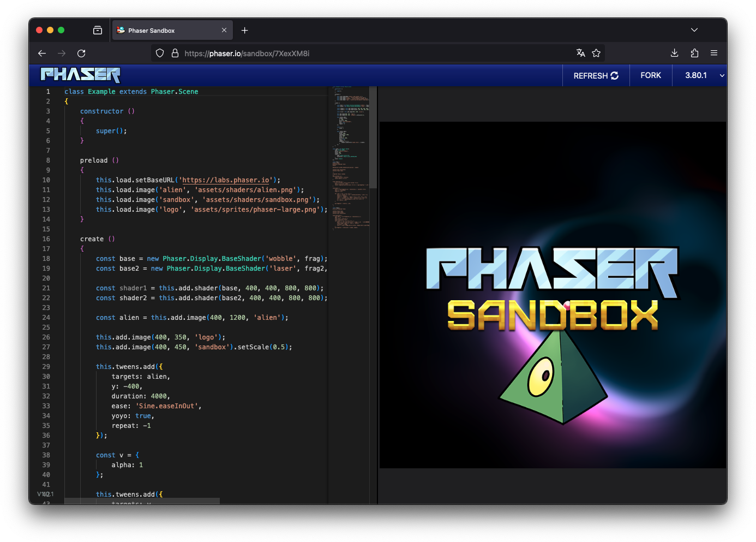Click the green pyramid alien in the preview
Image resolution: width=756 pixels, height=542 pixels.
(x=553, y=377)
